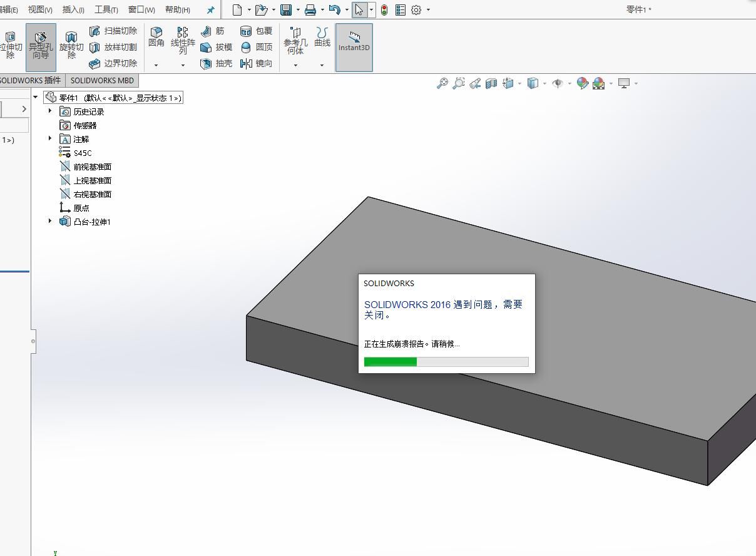Switch to the SOLIDWORKS MBD tab

click(102, 80)
